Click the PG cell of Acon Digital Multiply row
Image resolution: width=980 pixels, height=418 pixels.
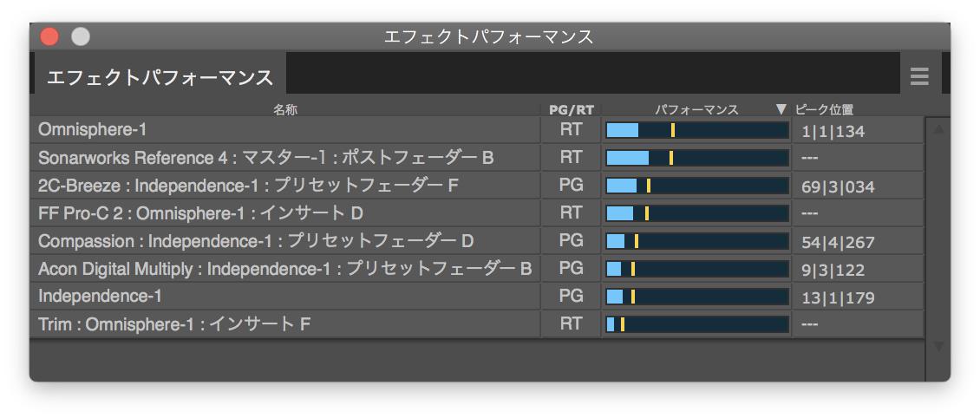[572, 269]
